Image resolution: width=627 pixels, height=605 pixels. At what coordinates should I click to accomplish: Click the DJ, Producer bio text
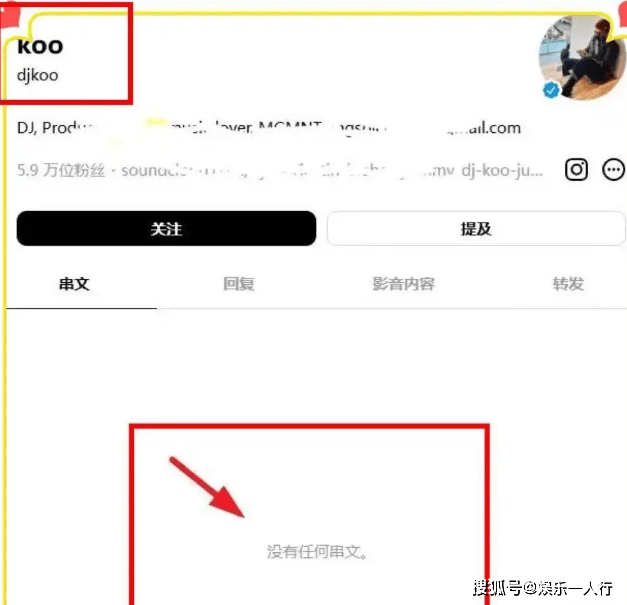(x=56, y=128)
